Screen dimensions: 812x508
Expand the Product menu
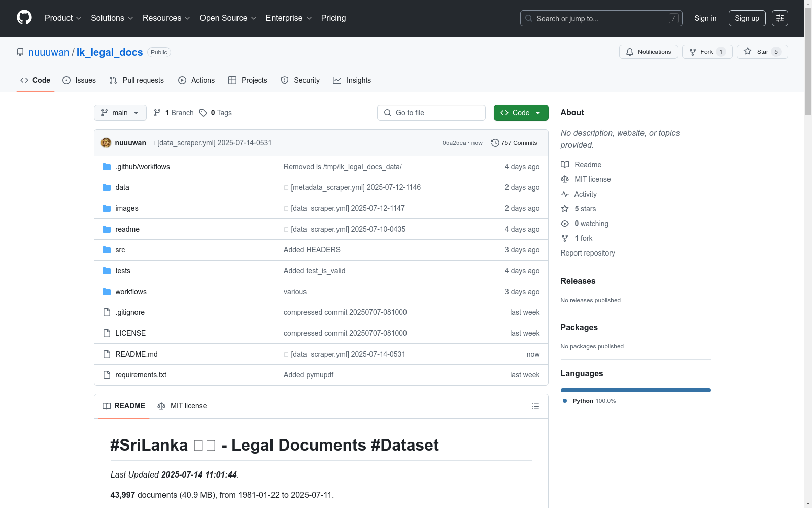coord(63,18)
